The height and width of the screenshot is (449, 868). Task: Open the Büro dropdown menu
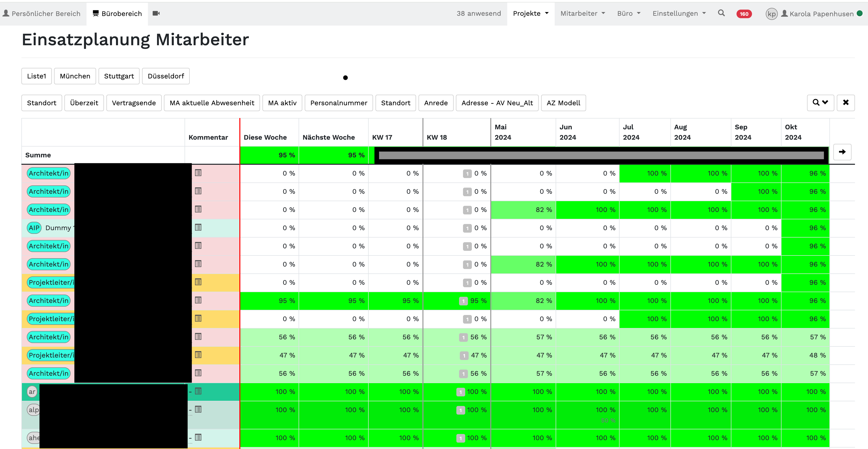[x=629, y=14]
